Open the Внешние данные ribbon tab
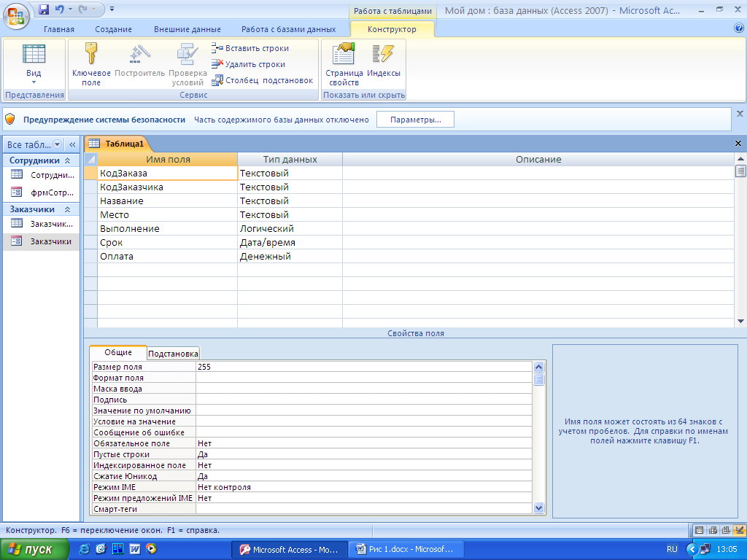 pyautogui.click(x=187, y=29)
